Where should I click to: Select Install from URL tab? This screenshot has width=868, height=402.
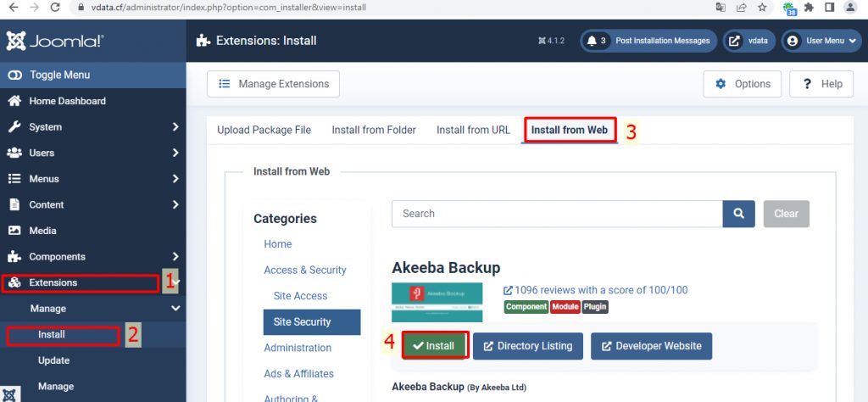(473, 130)
